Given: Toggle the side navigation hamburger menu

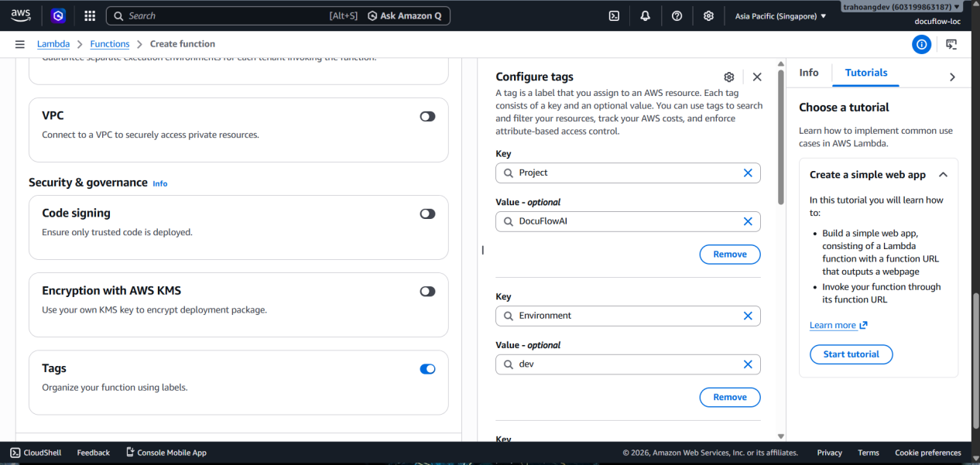Looking at the screenshot, I should (x=20, y=44).
